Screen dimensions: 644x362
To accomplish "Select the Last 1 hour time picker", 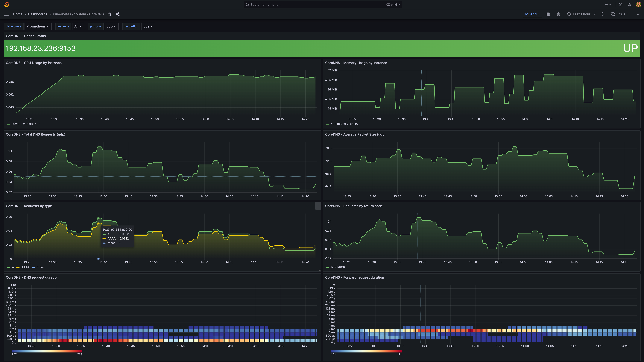I will (581, 14).
